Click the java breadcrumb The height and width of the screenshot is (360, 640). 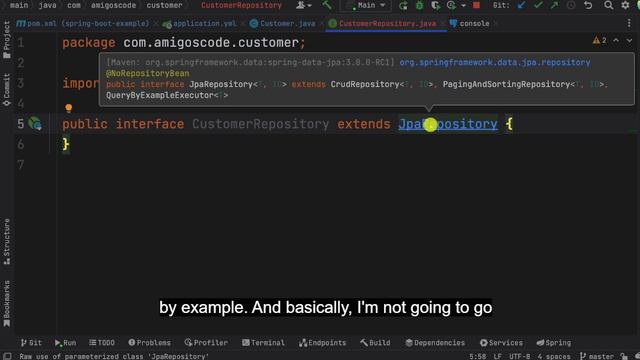[x=47, y=5]
